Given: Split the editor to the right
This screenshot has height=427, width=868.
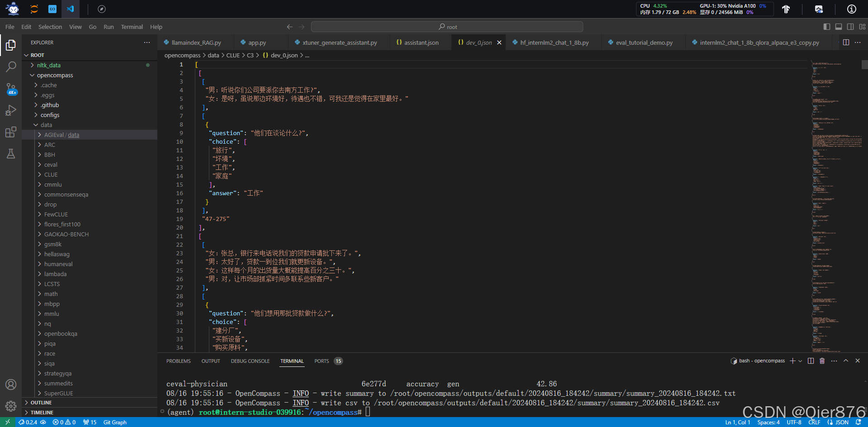Looking at the screenshot, I should pyautogui.click(x=846, y=42).
